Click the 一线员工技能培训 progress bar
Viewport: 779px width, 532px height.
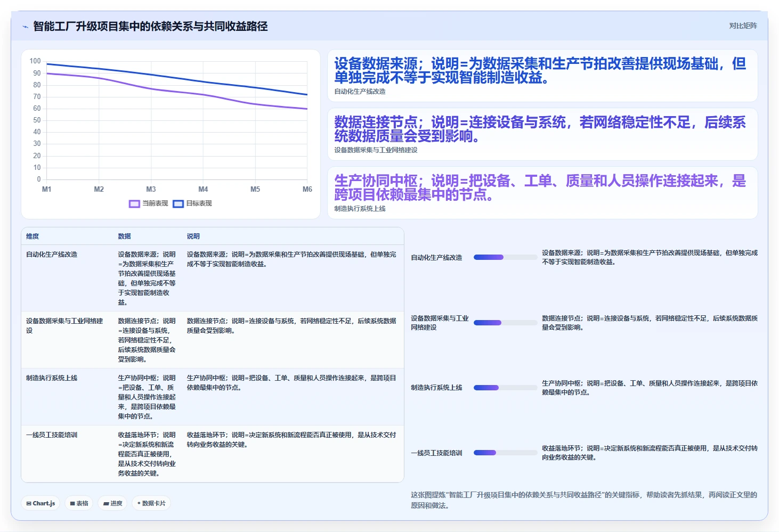[x=505, y=453]
